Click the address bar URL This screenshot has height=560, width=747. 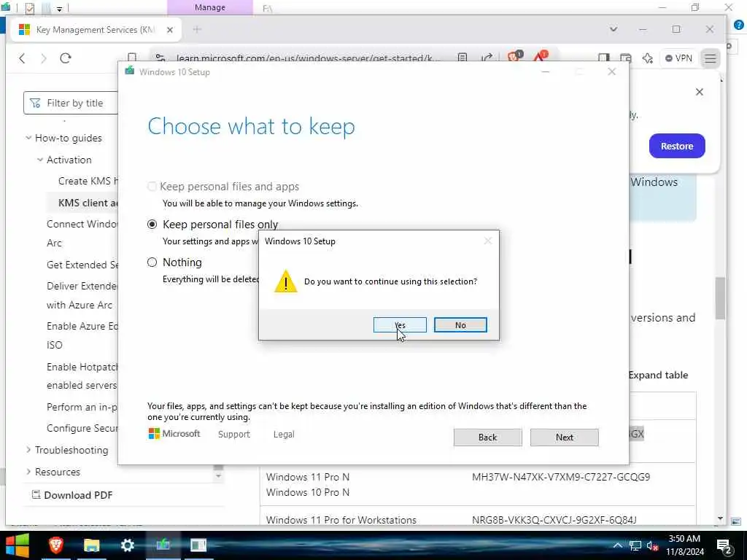(309, 58)
